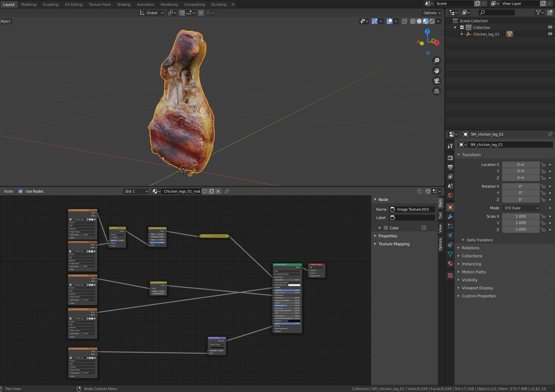Open the Global transform orientation dropdown
The image size is (555, 392).
(152, 13)
